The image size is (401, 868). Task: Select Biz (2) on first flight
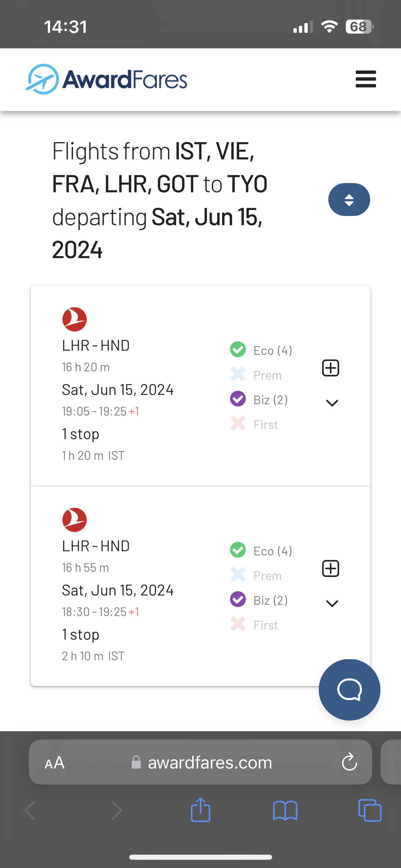point(259,400)
